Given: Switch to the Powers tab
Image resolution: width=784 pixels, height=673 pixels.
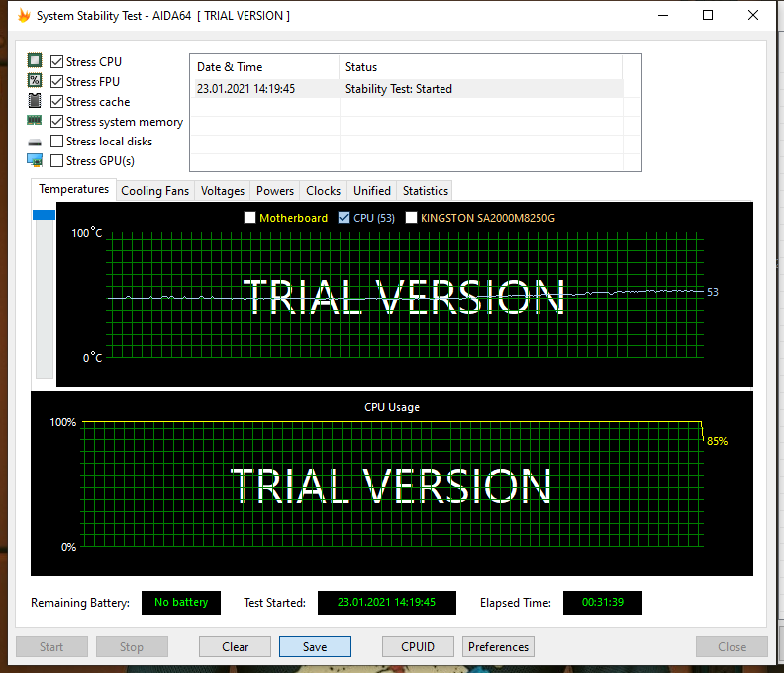Looking at the screenshot, I should pos(275,191).
